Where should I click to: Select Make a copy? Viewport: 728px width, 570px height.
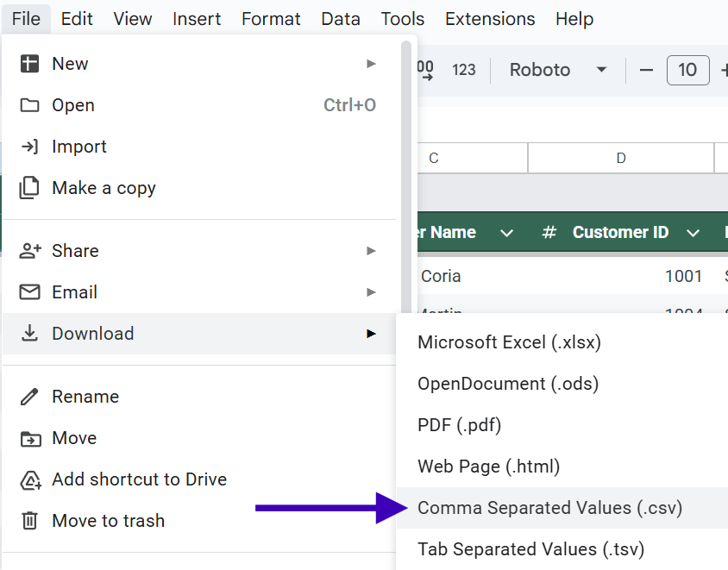(x=199, y=188)
